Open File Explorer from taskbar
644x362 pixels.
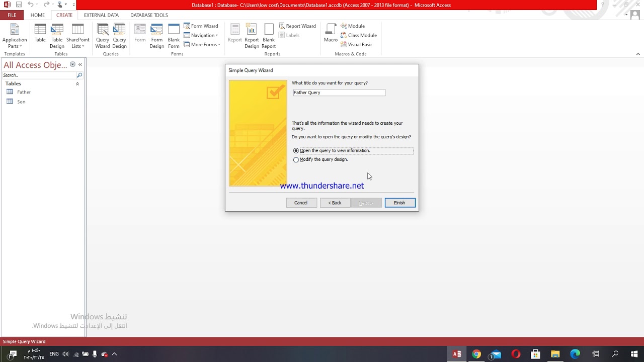[x=555, y=354]
